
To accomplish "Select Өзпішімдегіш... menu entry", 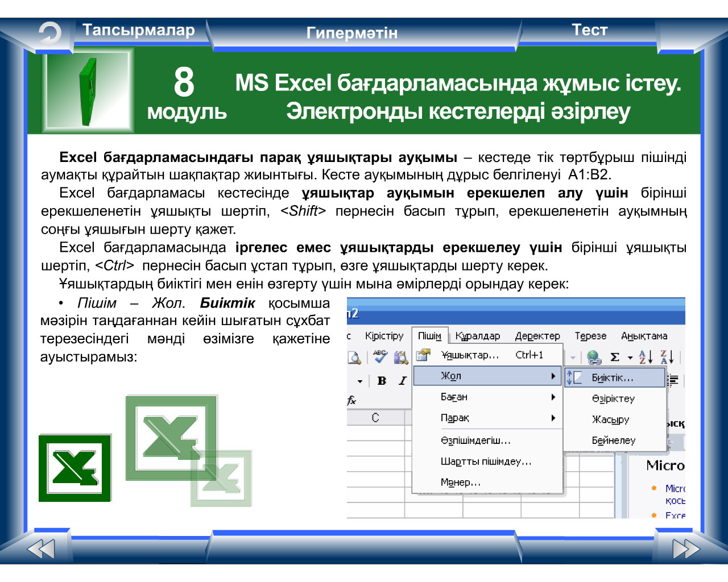I will [488, 440].
